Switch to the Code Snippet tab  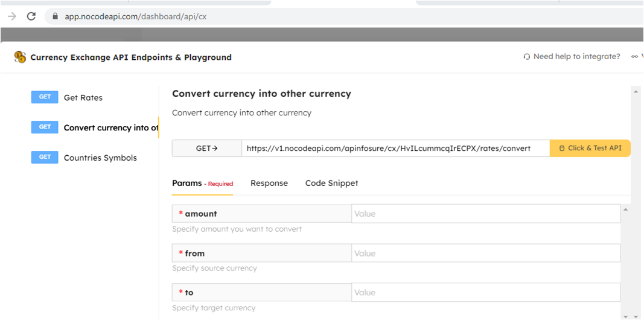(332, 183)
